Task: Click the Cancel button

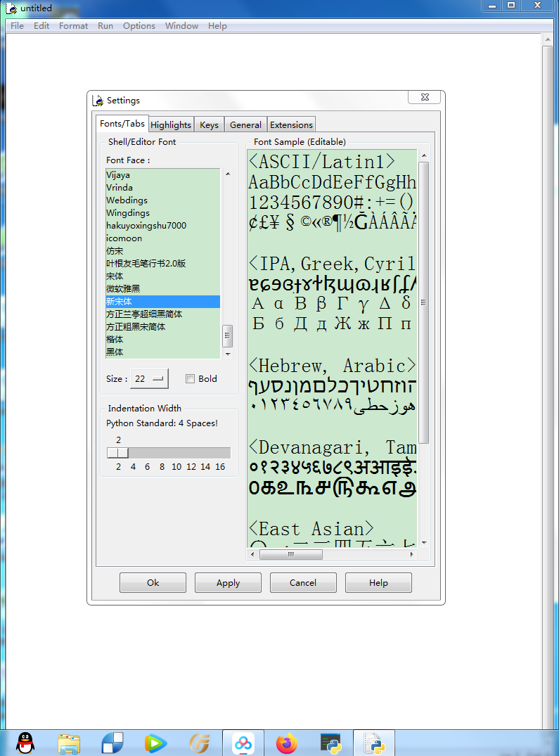Action: (303, 582)
